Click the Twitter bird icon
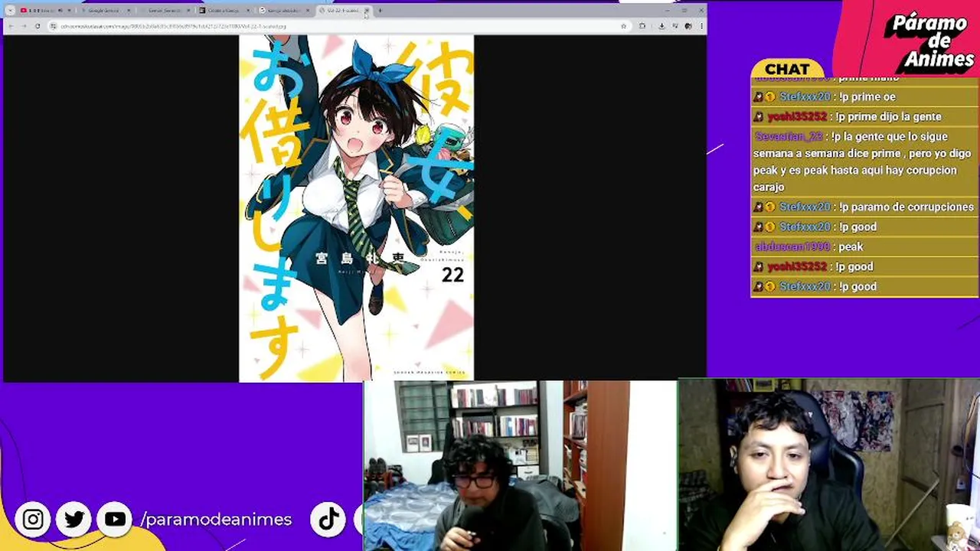Screen dimensions: 980x551 (74, 520)
